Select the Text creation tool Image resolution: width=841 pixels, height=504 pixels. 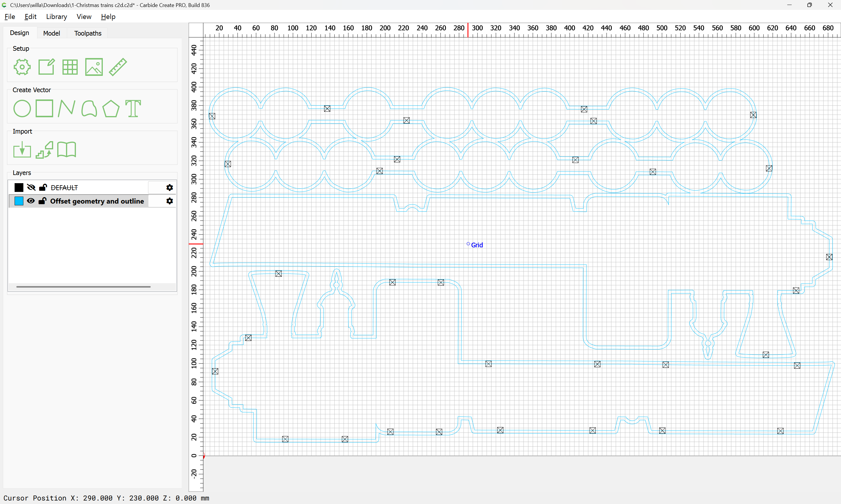(x=133, y=109)
